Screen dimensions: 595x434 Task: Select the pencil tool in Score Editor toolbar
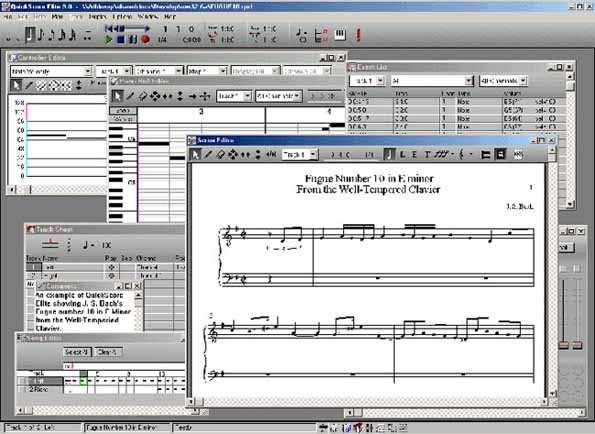(x=208, y=154)
